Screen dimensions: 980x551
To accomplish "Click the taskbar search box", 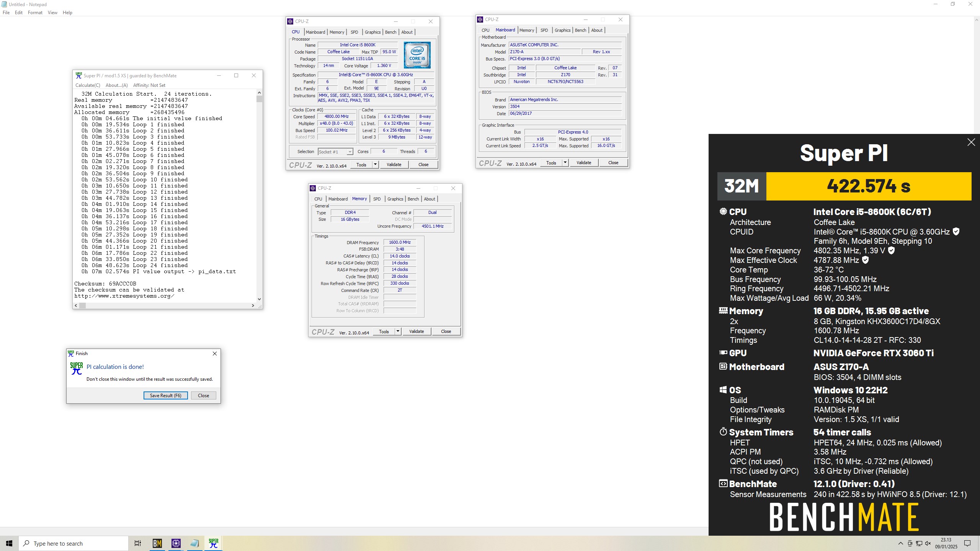I will click(x=73, y=543).
